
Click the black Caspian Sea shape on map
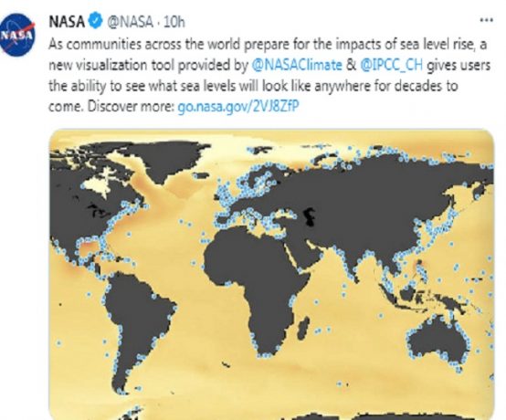click(310, 217)
